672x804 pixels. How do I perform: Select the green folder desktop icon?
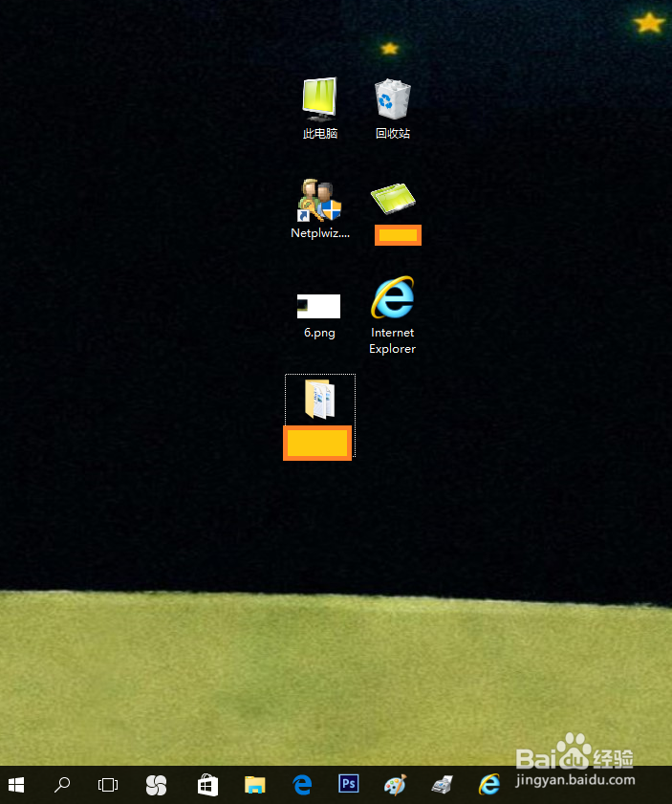pos(393,199)
